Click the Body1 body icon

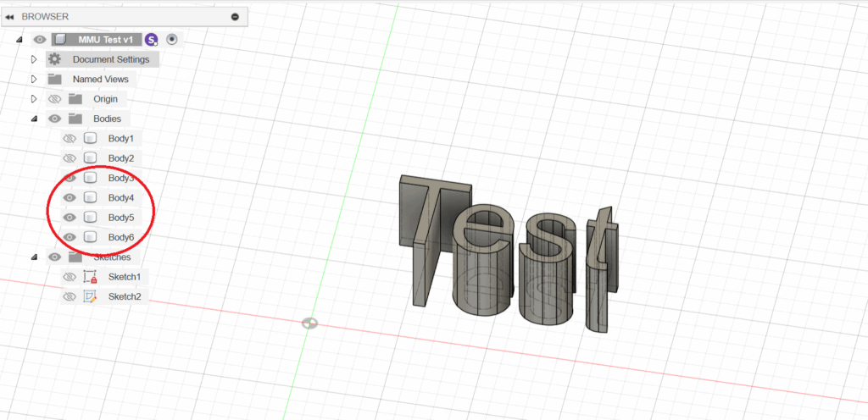click(90, 138)
